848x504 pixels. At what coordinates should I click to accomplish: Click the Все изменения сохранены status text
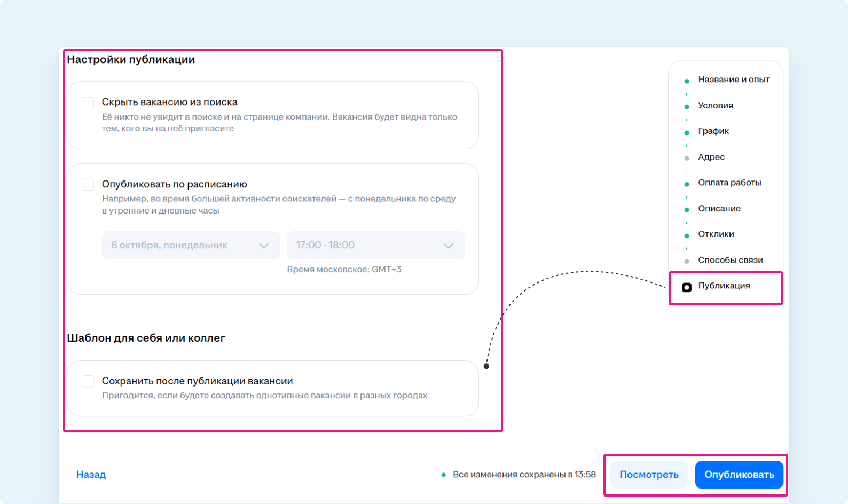tap(523, 475)
